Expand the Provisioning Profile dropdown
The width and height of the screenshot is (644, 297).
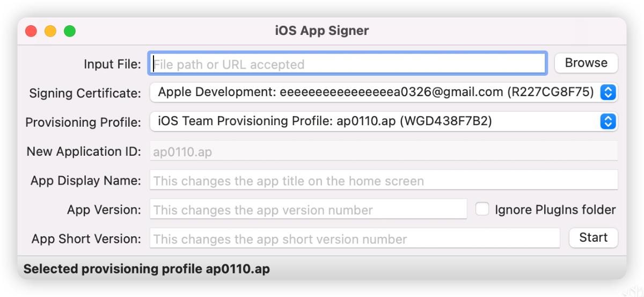384,121
